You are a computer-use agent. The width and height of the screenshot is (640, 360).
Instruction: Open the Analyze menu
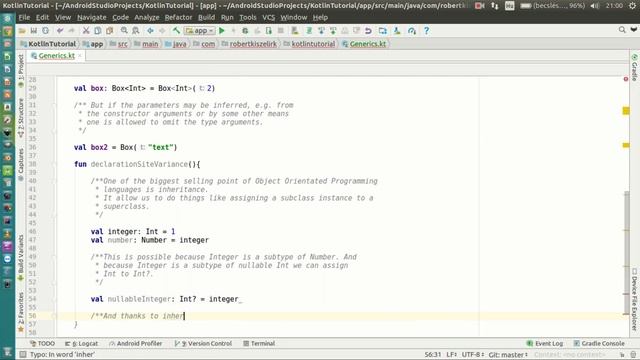tap(147, 18)
